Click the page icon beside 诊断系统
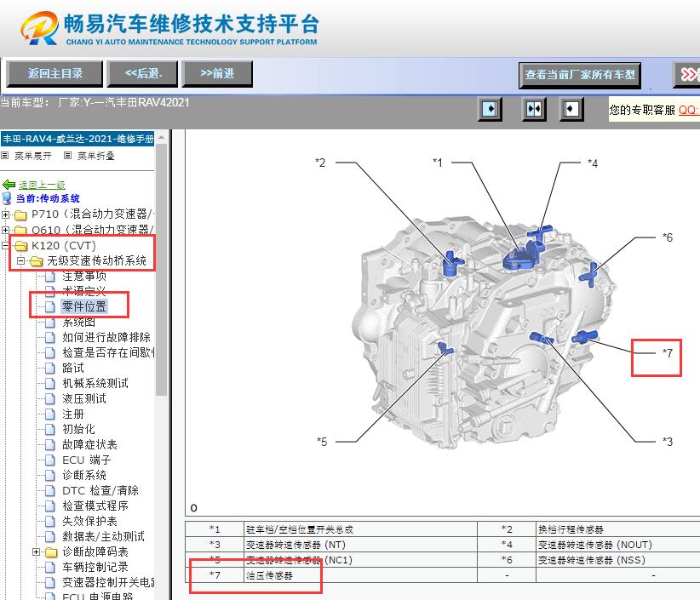This screenshot has width=700, height=600. coord(50,476)
